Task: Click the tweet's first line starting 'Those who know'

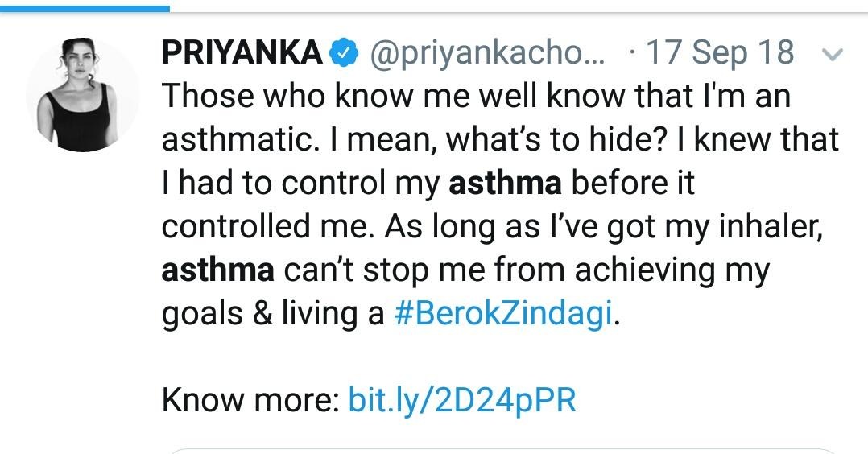Action: (x=476, y=97)
